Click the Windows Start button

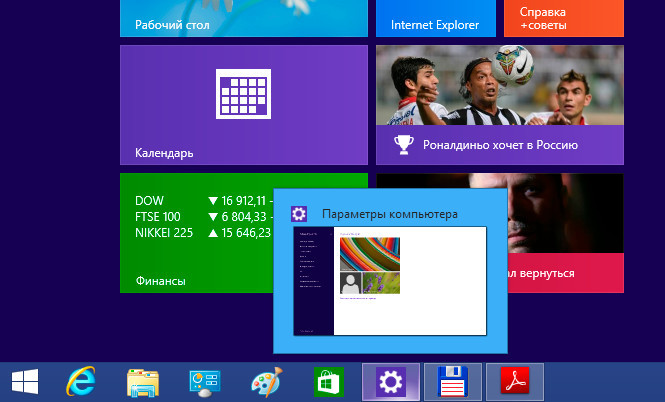(25, 381)
